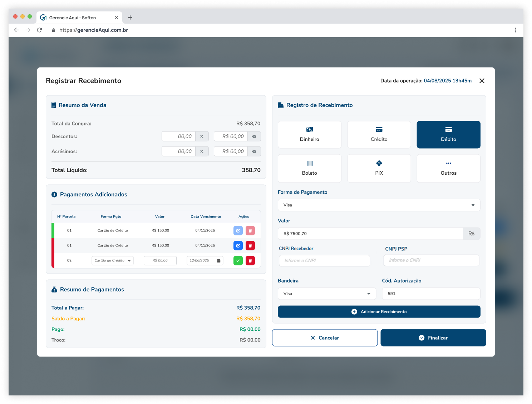Screen dimensions: 532x404
Task: Choose PIX as payment type
Action: click(379, 168)
